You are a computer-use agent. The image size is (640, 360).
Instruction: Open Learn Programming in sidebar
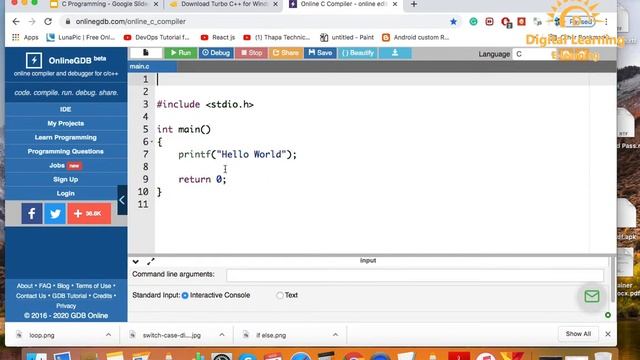(66, 138)
